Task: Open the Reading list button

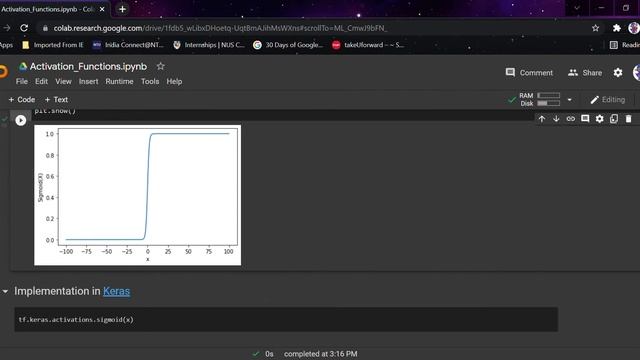Action: tap(624, 45)
